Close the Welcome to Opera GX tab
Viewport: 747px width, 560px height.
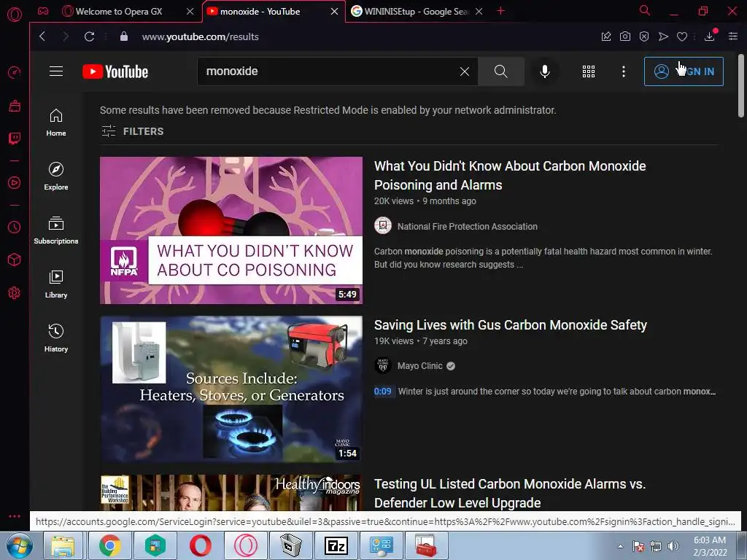click(190, 12)
